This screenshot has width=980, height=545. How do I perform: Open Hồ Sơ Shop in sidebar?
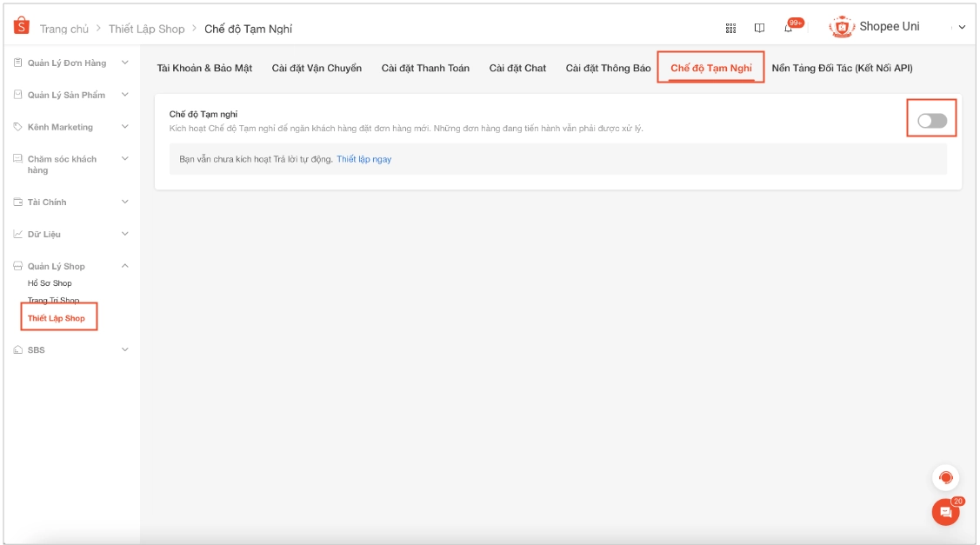[50, 283]
